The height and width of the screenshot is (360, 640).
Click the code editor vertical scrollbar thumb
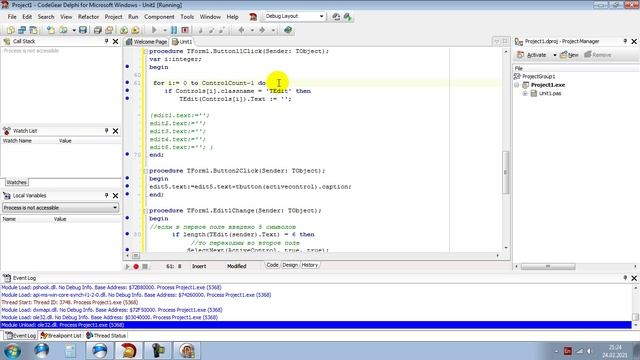point(506,172)
